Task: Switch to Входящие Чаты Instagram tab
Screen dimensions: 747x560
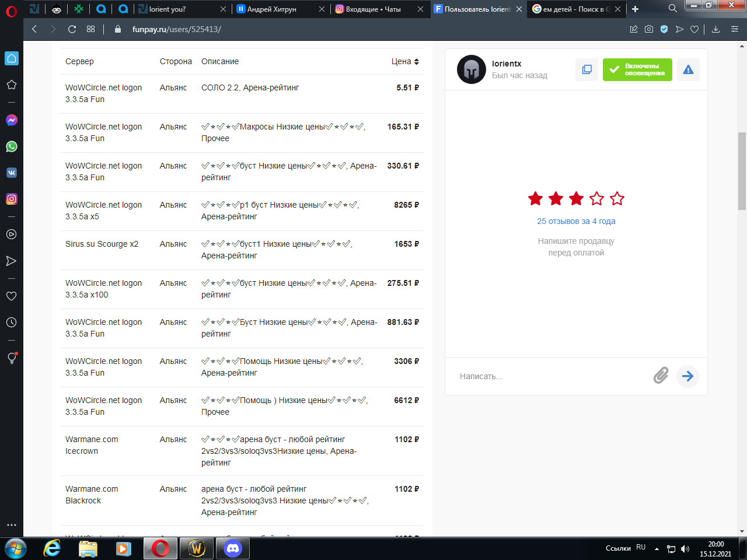Action: 373,9
